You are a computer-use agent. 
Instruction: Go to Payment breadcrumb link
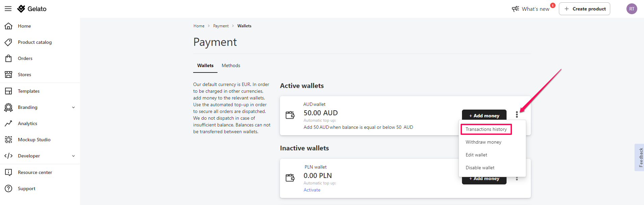click(x=221, y=26)
